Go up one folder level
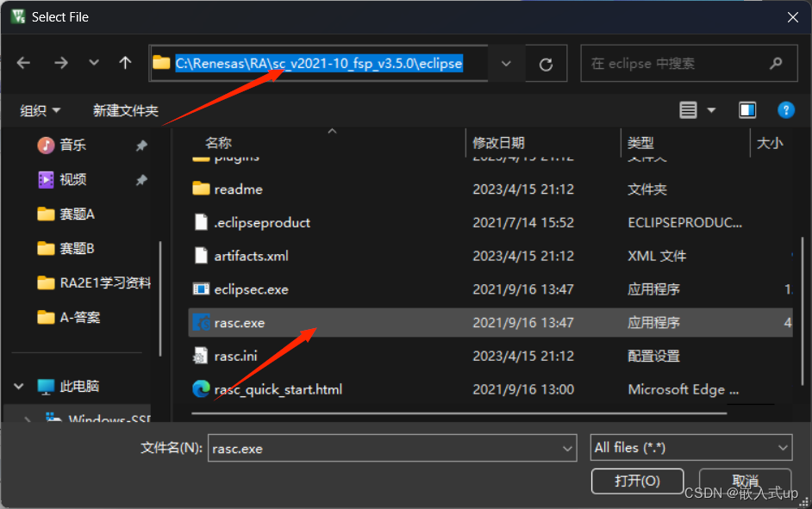The width and height of the screenshot is (812, 509). point(125,63)
